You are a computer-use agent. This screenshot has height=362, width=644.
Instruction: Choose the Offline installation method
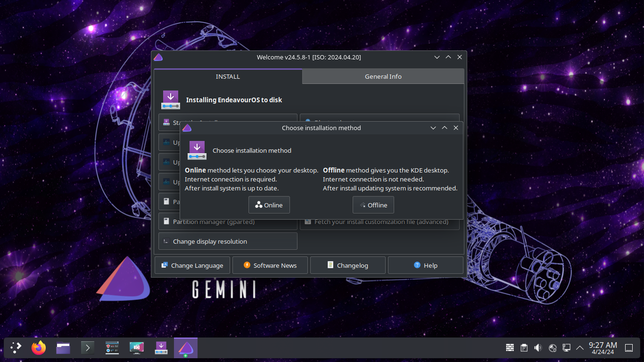373,205
